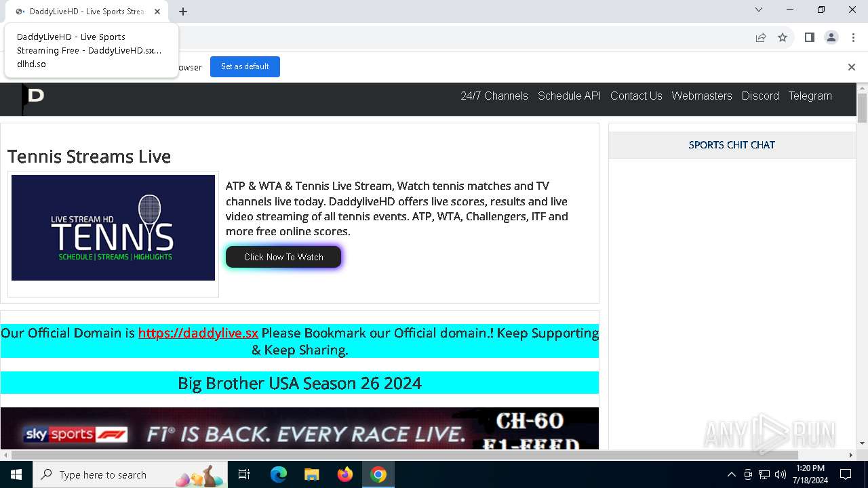
Task: Open the Chrome profile avatar menu
Action: point(831,37)
